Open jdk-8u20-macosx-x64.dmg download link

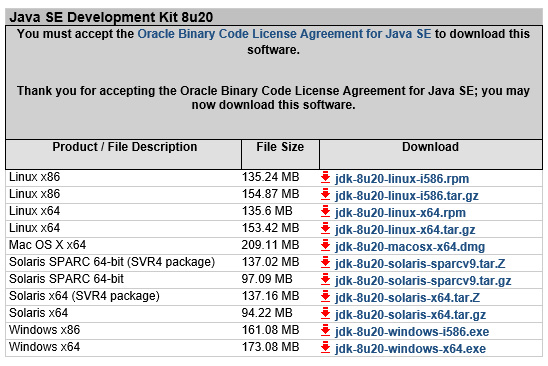coord(410,247)
